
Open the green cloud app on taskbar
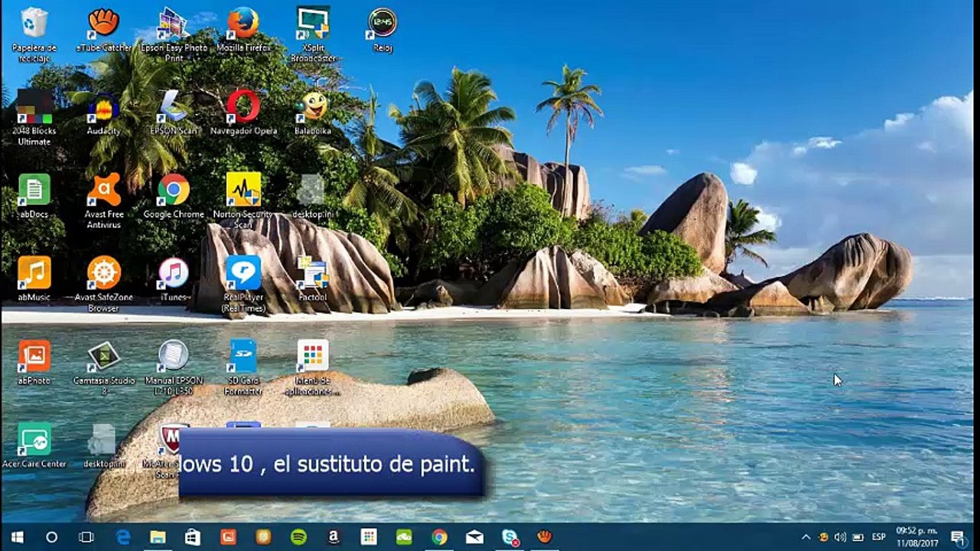[x=404, y=537]
